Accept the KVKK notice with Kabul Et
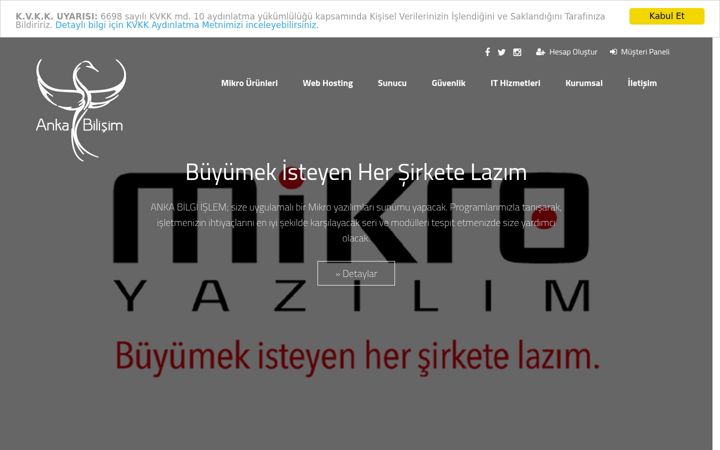 [666, 16]
